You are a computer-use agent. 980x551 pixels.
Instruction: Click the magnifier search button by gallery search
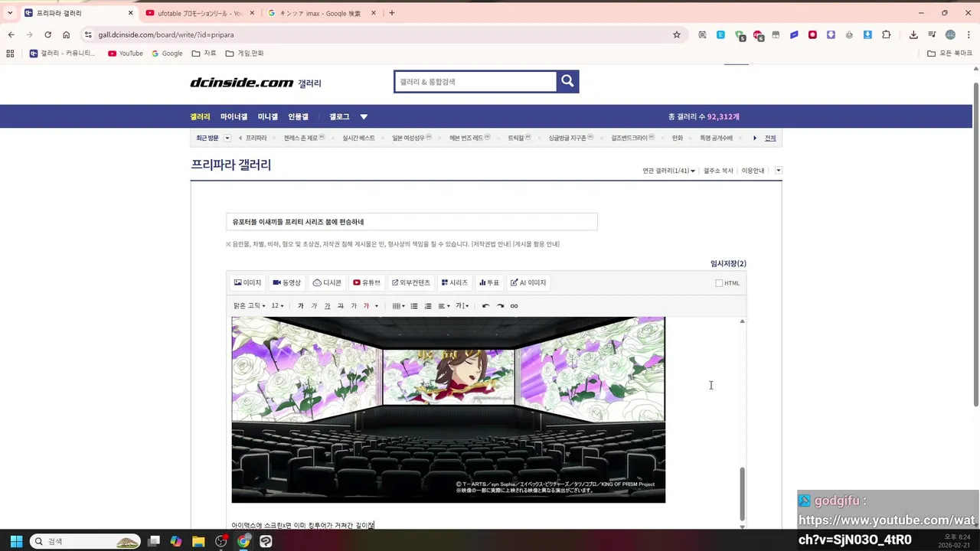click(567, 81)
